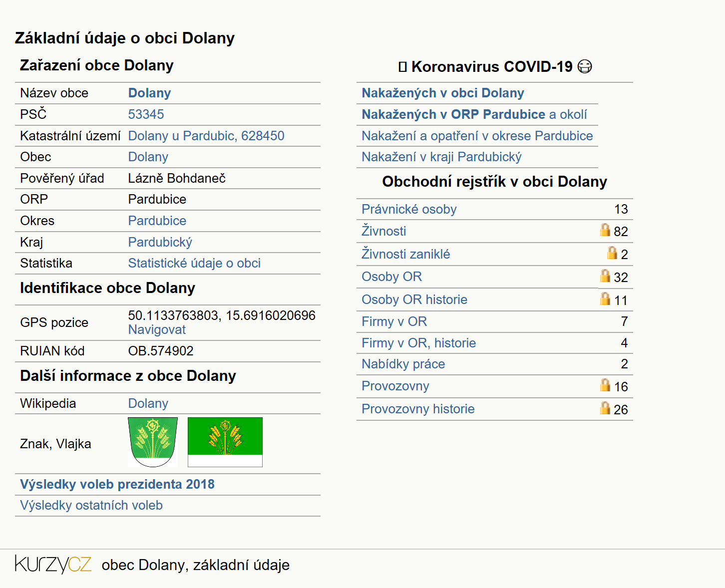Open Firmy v OR, historie link
Screen dimensions: 725x588
pyautogui.click(x=419, y=343)
